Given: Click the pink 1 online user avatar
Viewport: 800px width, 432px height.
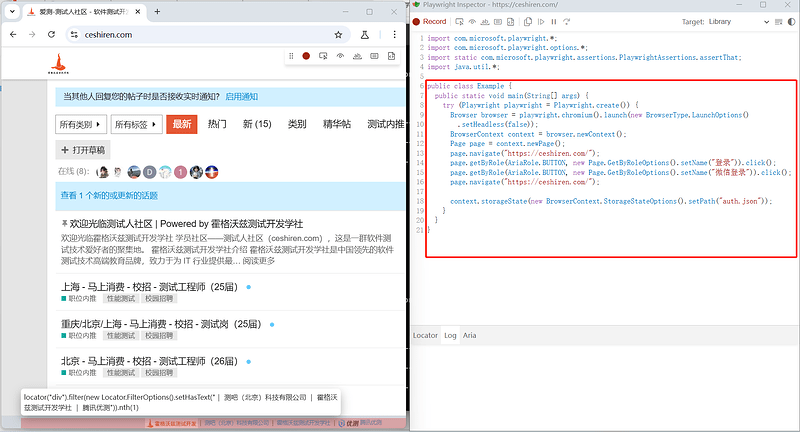Looking at the screenshot, I should pyautogui.click(x=180, y=172).
